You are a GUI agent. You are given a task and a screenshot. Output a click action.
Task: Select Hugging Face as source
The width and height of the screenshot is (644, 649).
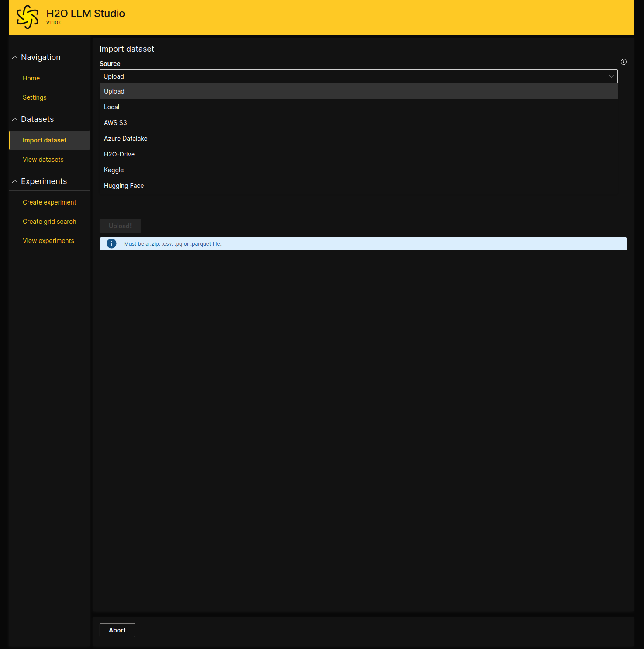(358, 186)
